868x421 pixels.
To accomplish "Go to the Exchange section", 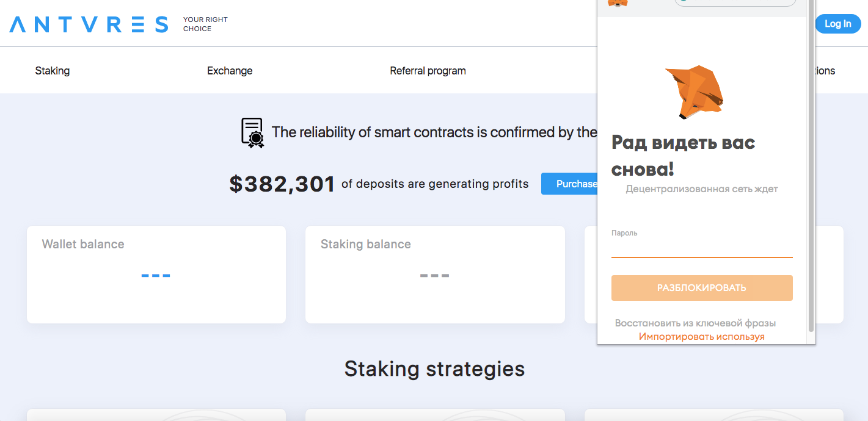I will point(230,71).
